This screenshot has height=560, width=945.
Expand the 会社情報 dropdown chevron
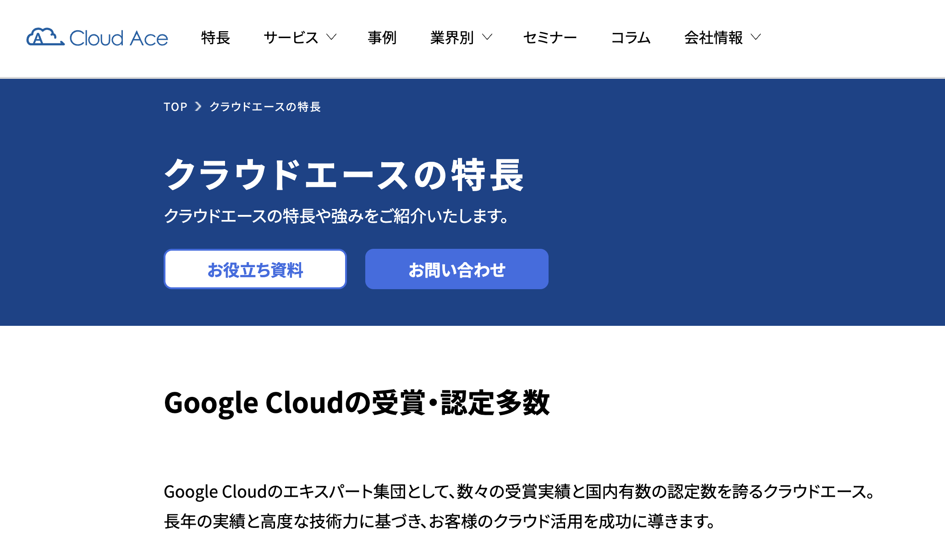[x=756, y=37]
